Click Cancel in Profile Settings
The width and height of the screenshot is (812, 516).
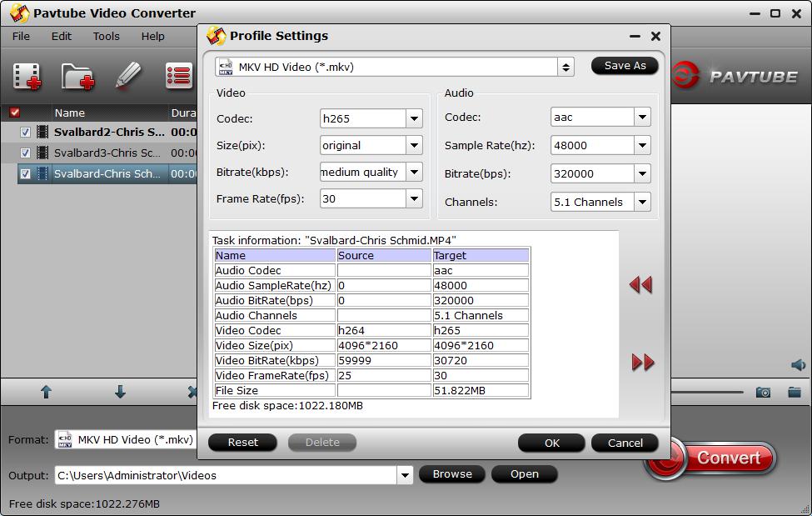tap(625, 443)
